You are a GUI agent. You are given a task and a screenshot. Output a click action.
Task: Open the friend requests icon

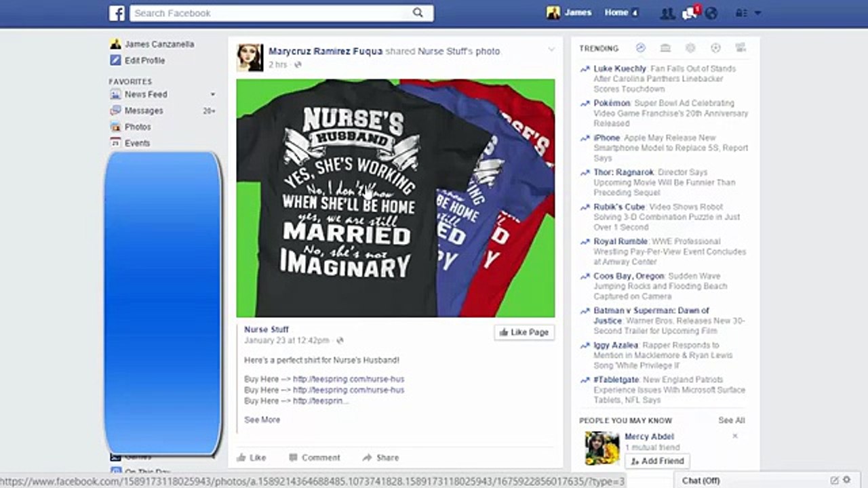667,13
